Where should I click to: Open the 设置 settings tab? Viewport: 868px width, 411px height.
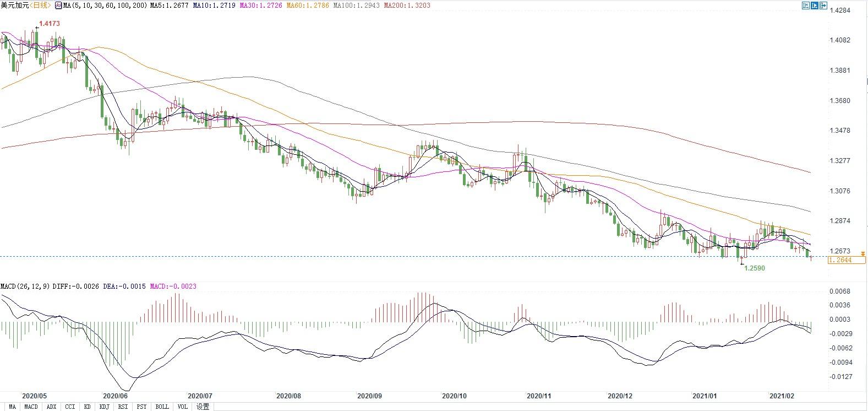203,407
